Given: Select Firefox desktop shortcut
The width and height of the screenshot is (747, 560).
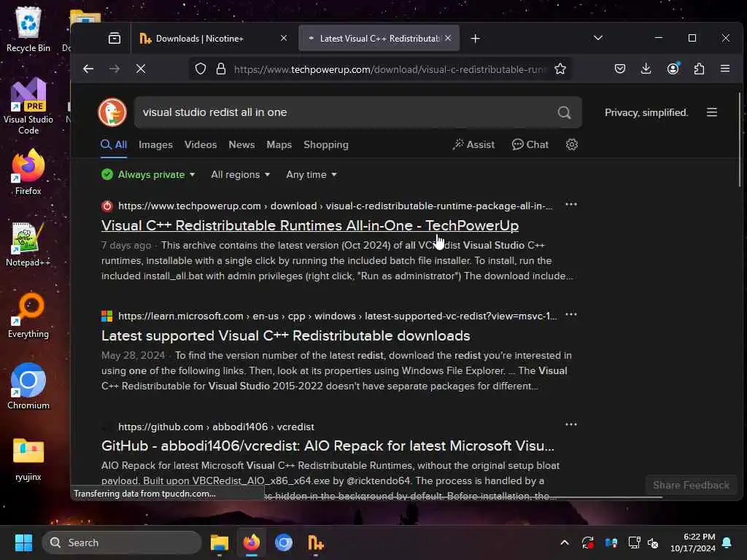Looking at the screenshot, I should (28, 172).
